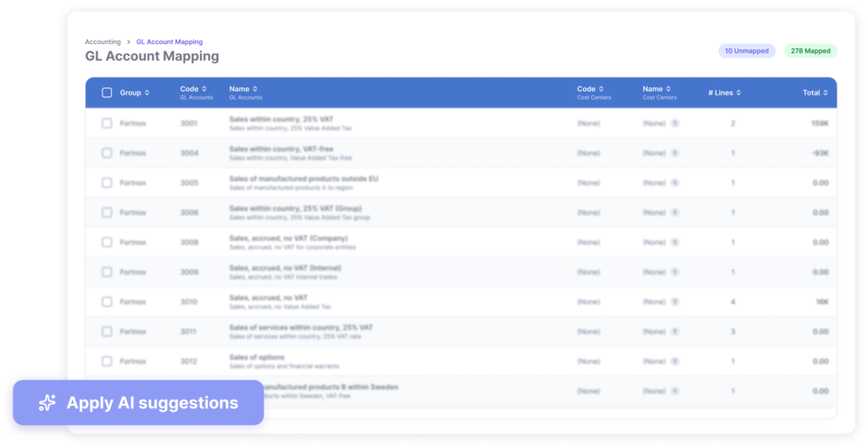Select 'Sales of options' account name
The image size is (868, 448).
(x=257, y=357)
